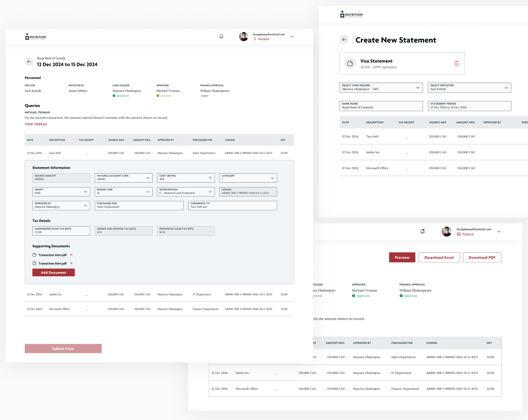Click the Add Document button
The height and width of the screenshot is (420, 528).
53,272
